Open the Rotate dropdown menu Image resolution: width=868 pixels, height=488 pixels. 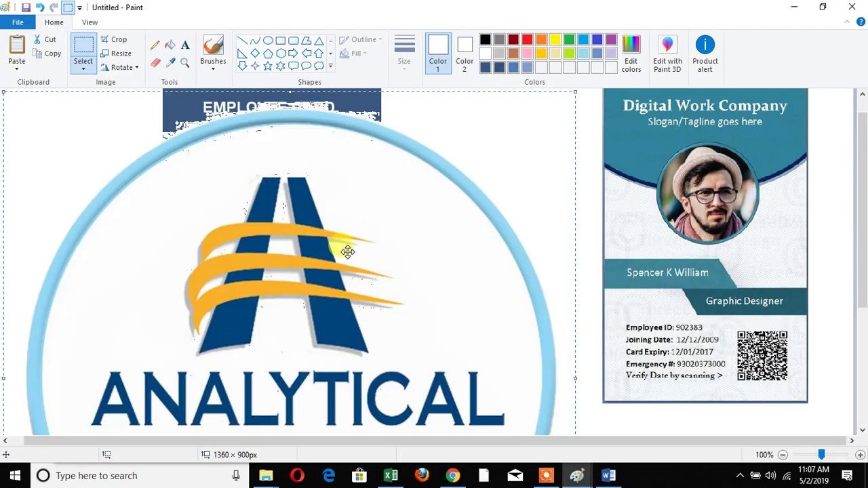[x=119, y=68]
